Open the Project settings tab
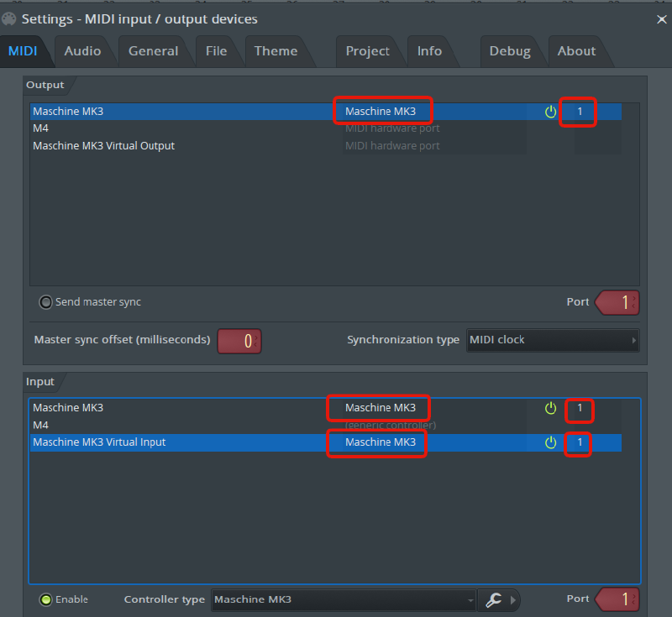This screenshot has width=672, height=617. [368, 51]
